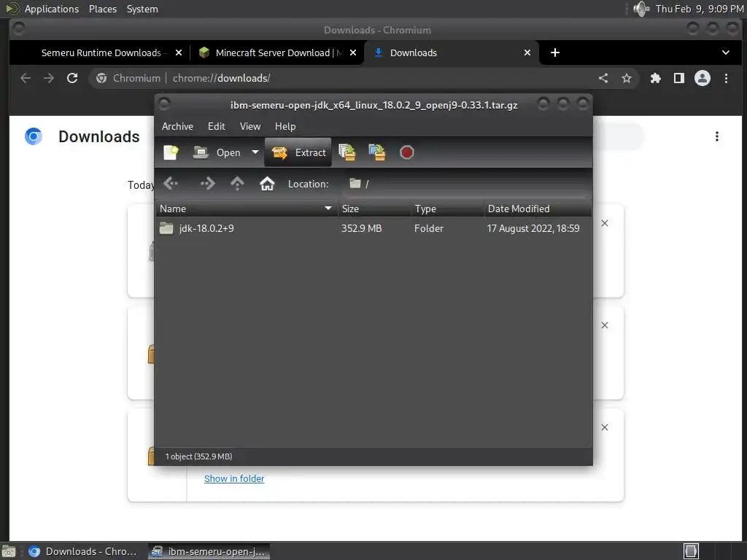Viewport: 747px width, 560px height.
Task: Toggle the Chromium side panel
Action: coord(679,78)
